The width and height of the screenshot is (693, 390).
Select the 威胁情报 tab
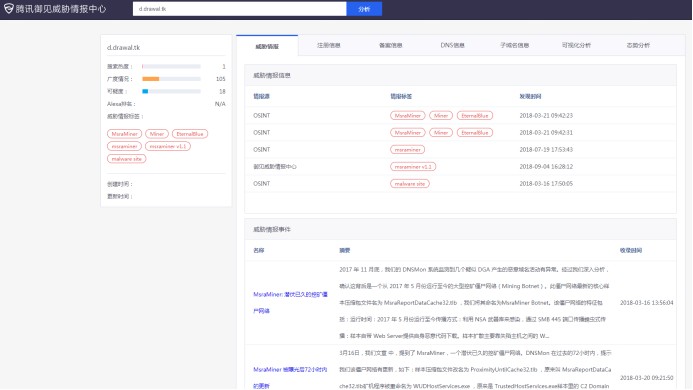pyautogui.click(x=267, y=46)
